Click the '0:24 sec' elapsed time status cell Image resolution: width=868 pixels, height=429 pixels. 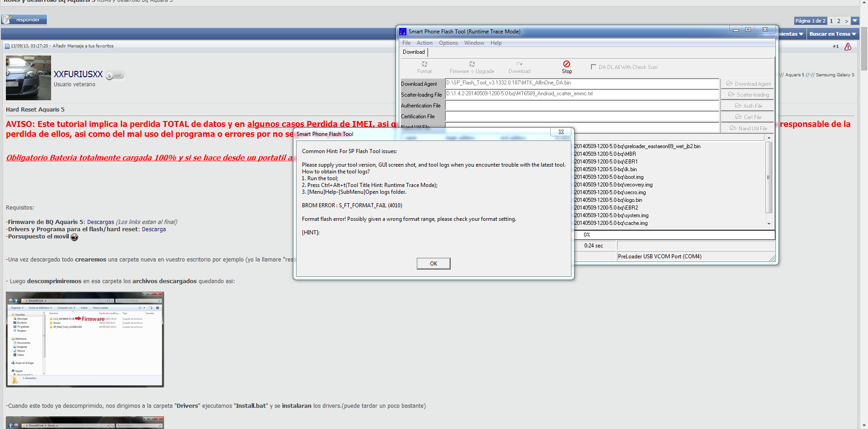[x=594, y=246]
